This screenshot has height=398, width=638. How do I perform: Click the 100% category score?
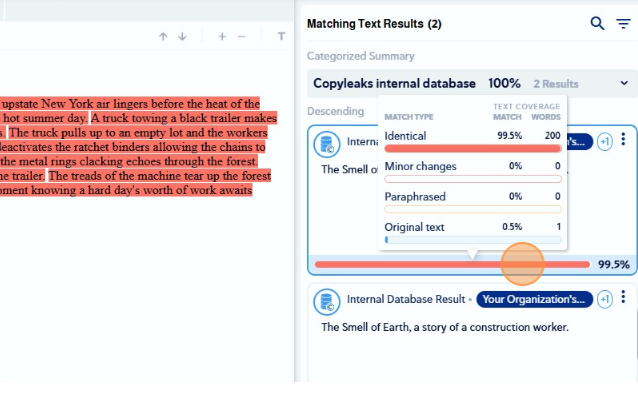504,83
